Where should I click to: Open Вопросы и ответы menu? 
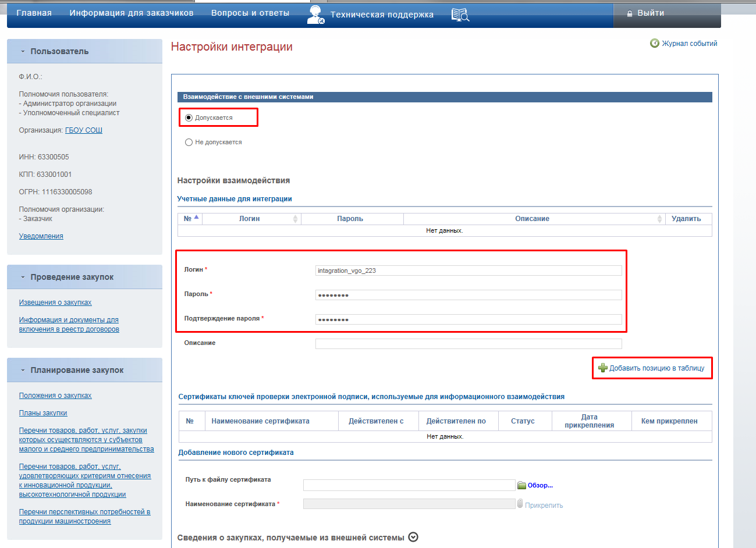250,13
